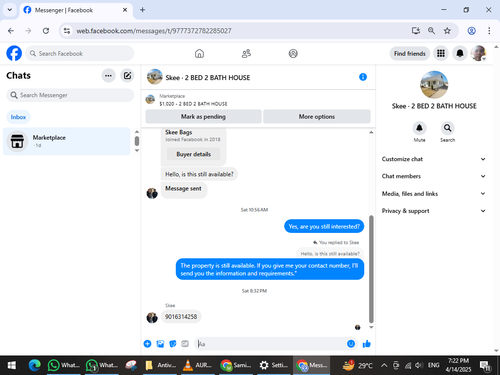Image resolution: width=500 pixels, height=375 pixels.
Task: Open the account profile picture menu
Action: pos(479,53)
